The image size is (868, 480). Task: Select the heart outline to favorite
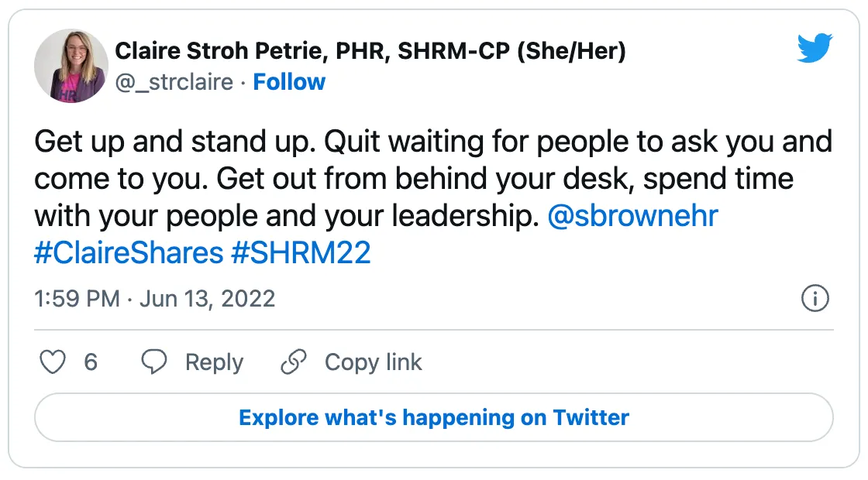pos(53,362)
